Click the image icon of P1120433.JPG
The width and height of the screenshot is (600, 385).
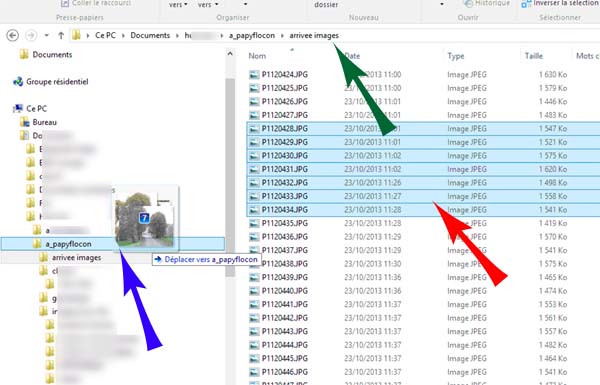pos(254,196)
